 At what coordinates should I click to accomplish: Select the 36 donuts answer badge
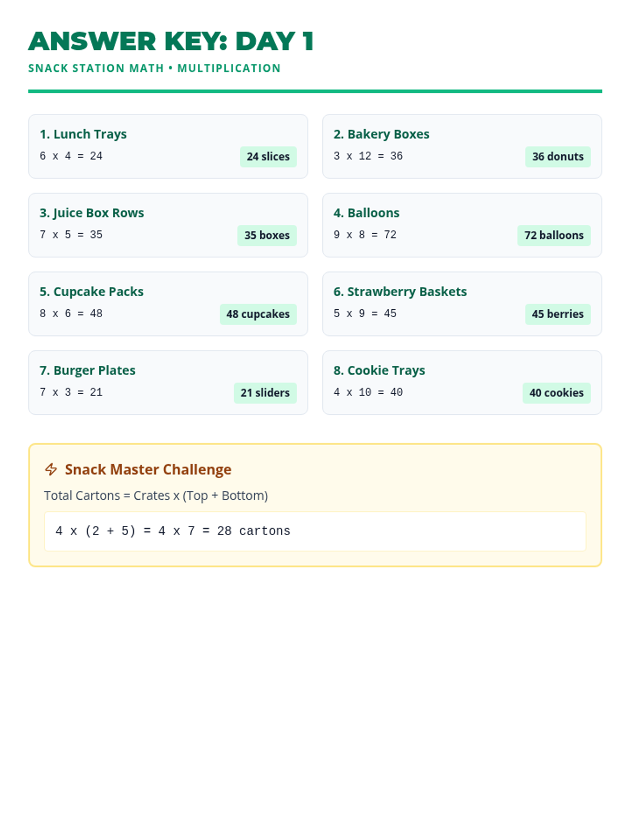[x=558, y=156]
